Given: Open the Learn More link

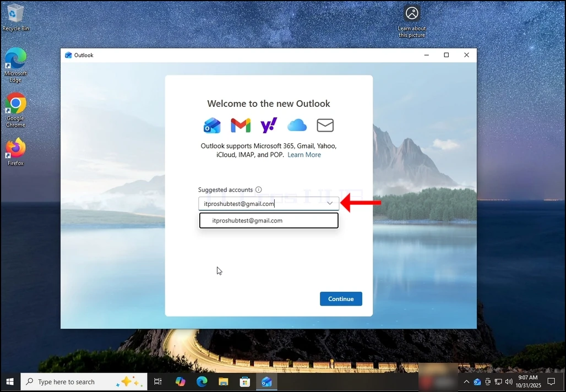Looking at the screenshot, I should (304, 155).
